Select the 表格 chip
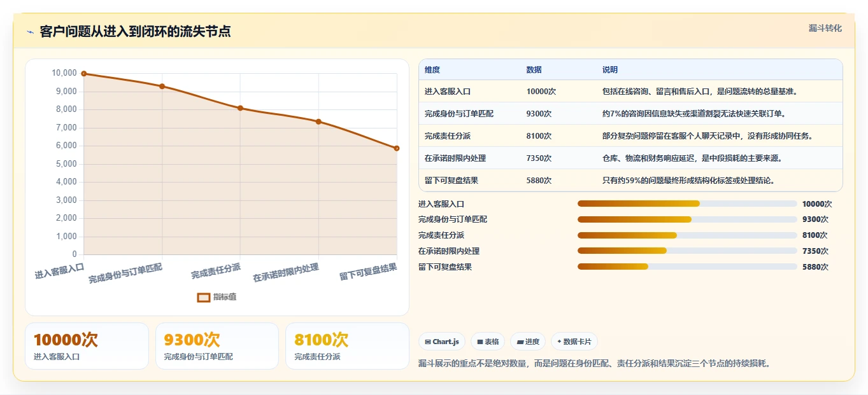This screenshot has height=395, width=868. click(488, 342)
